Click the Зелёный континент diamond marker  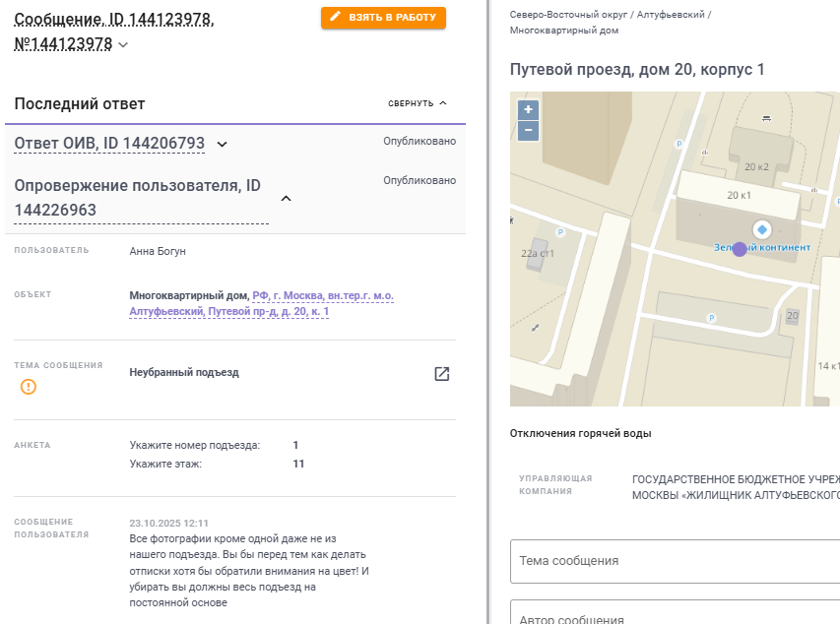coord(761,229)
